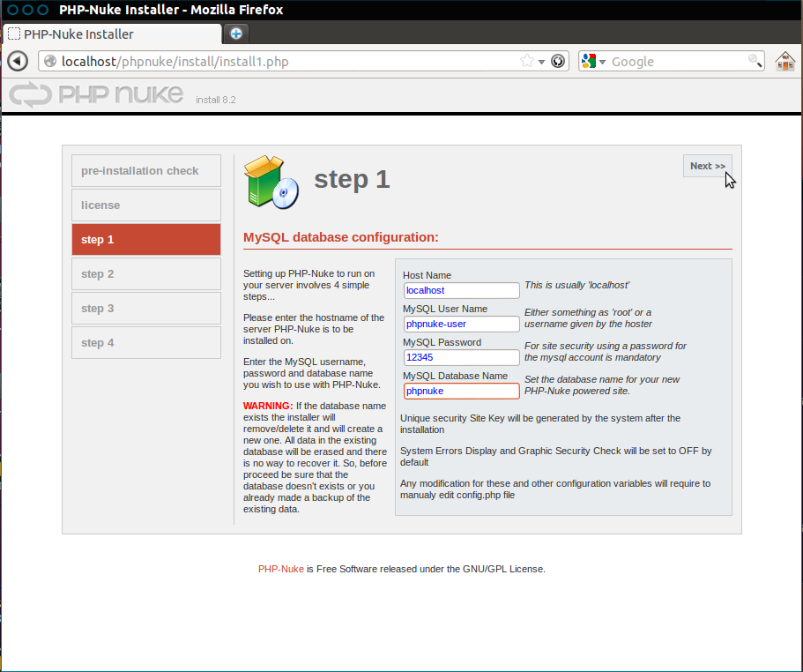
Task: Click the "This is usually 'localhost'" hint
Action: pyautogui.click(x=576, y=286)
